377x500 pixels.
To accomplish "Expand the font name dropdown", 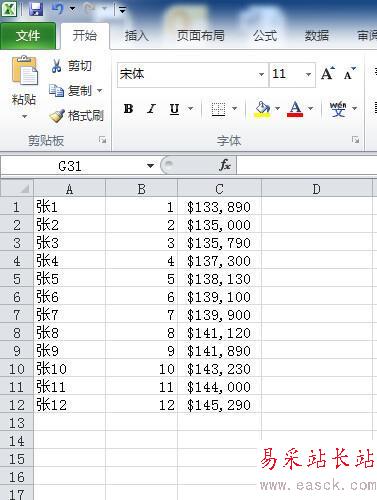I will pos(262,74).
